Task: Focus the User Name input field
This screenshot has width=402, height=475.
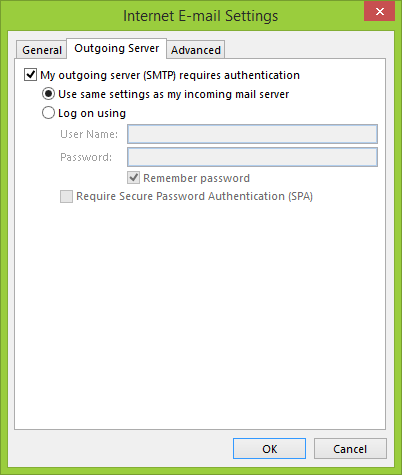Action: pos(252,134)
